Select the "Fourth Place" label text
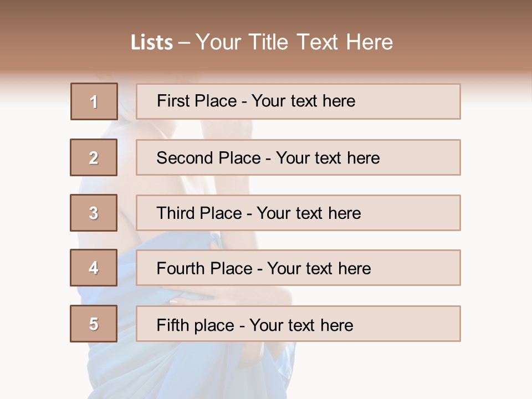This screenshot has width=532, height=399. point(204,269)
